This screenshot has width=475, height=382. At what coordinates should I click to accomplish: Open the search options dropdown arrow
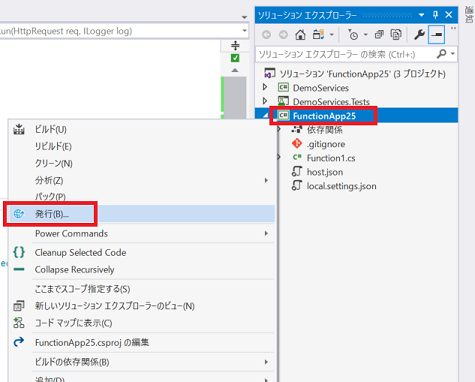point(453,54)
